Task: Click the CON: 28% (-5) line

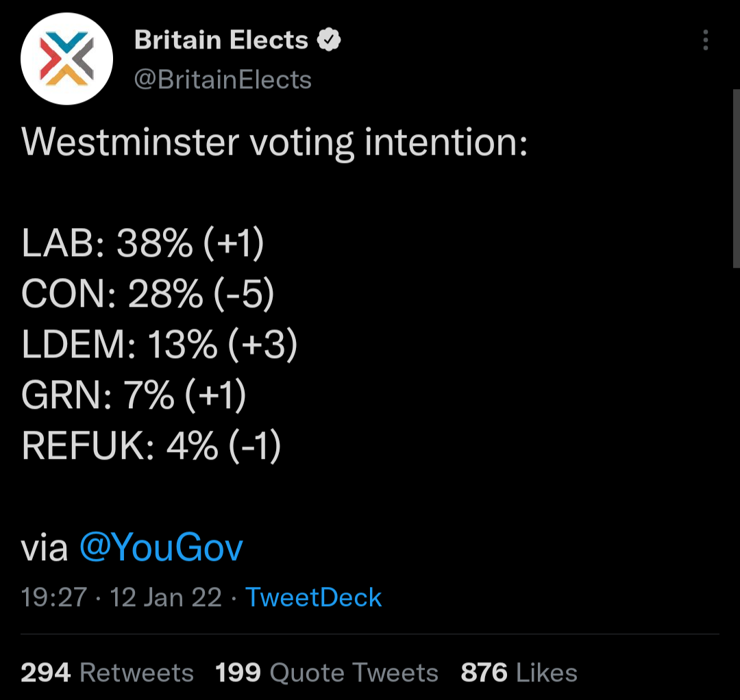Action: click(x=148, y=295)
